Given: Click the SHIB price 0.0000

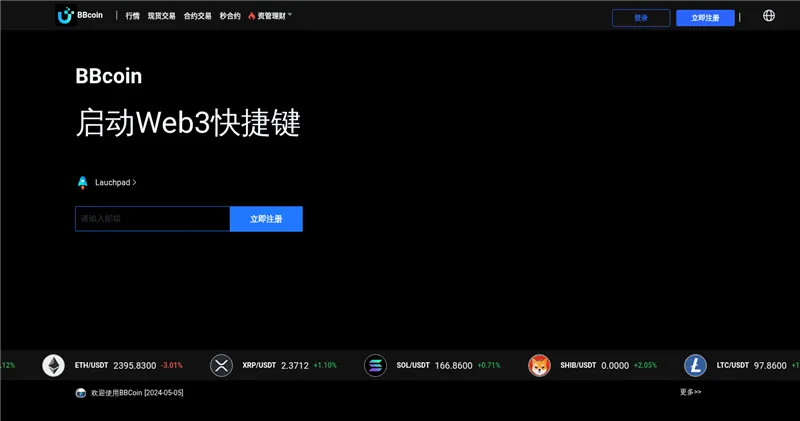Looking at the screenshot, I should (x=615, y=366).
